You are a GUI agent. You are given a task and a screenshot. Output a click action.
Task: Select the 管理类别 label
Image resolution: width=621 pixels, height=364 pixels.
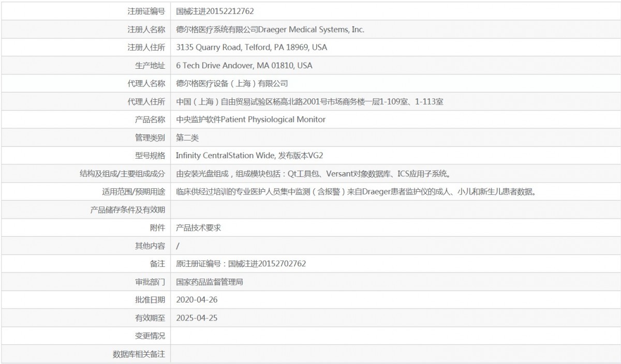(150, 138)
